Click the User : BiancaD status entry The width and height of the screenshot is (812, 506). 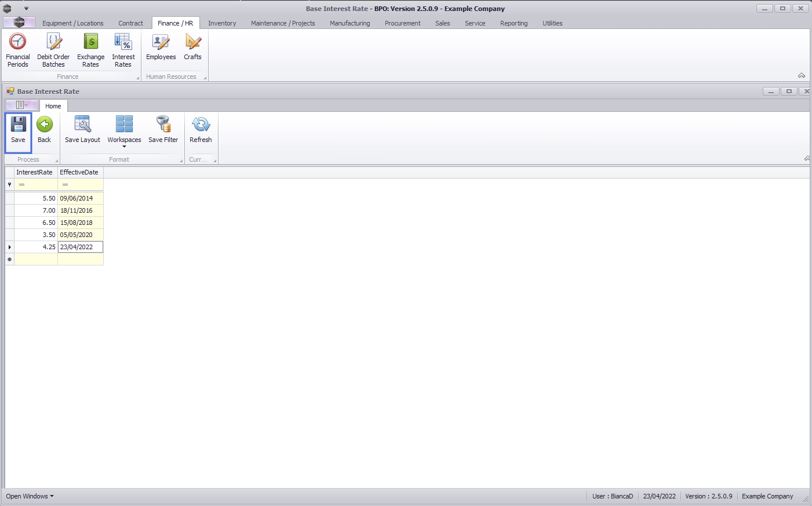tap(613, 496)
